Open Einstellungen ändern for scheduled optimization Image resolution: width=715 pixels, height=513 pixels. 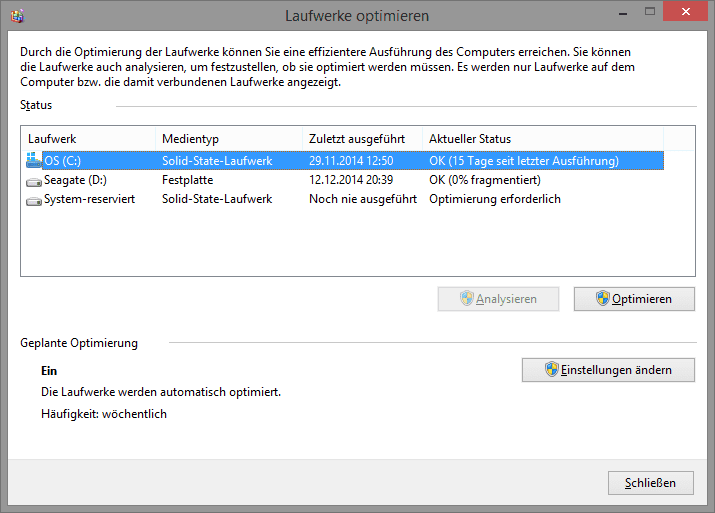(x=608, y=370)
